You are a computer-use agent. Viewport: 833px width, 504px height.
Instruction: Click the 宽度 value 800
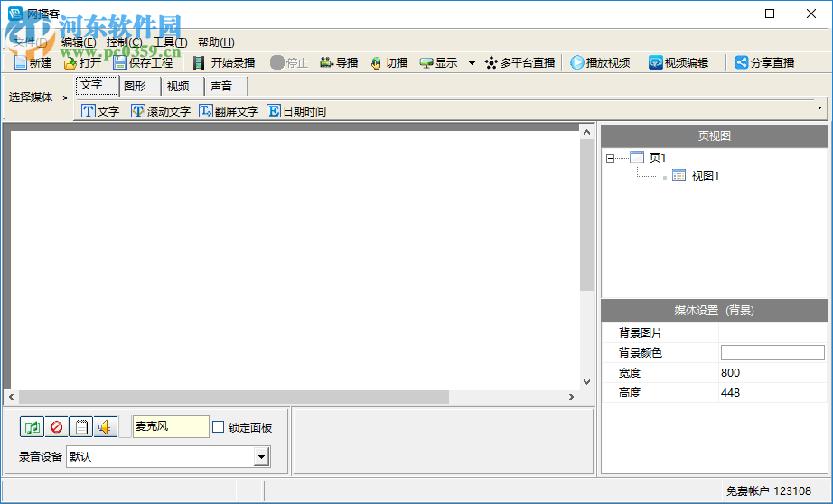(x=731, y=373)
